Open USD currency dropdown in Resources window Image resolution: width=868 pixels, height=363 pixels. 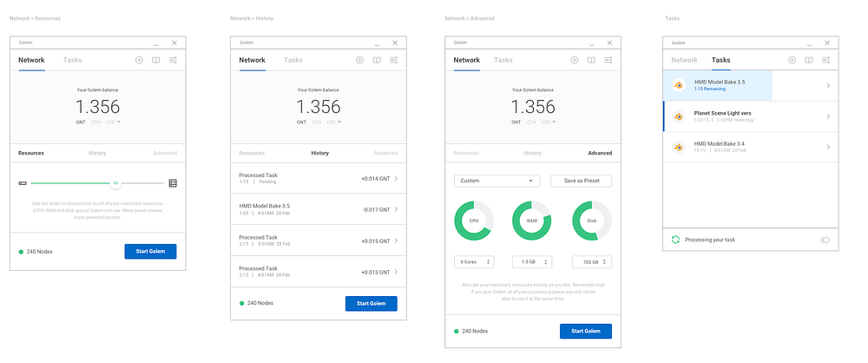point(113,122)
